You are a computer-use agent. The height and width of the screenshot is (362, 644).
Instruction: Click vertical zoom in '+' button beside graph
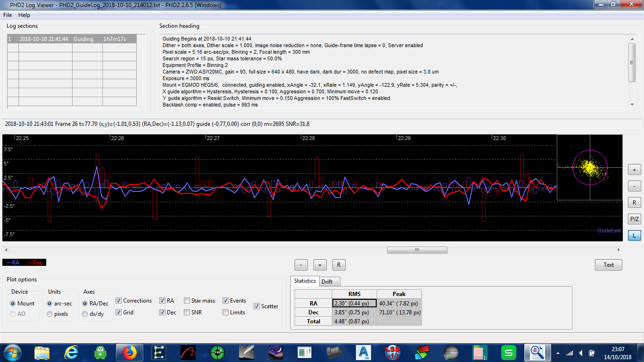coord(635,170)
